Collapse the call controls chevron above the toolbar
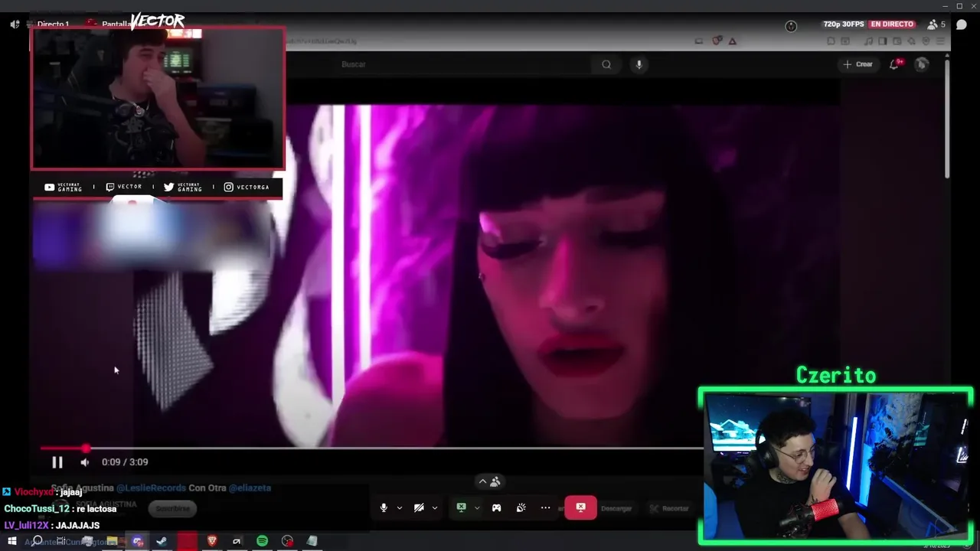 482,481
